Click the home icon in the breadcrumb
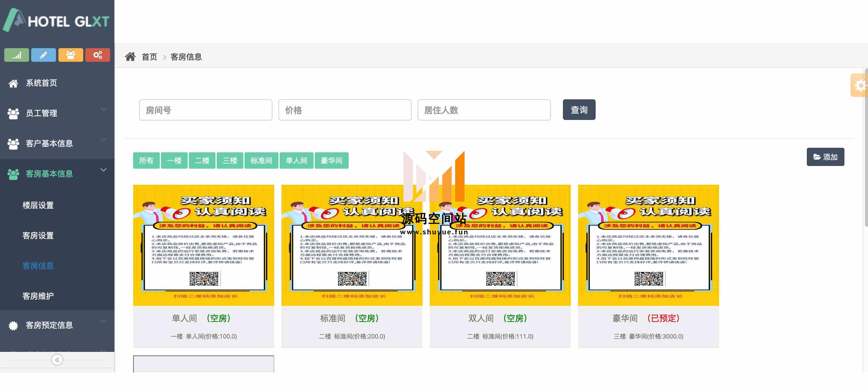 [130, 57]
